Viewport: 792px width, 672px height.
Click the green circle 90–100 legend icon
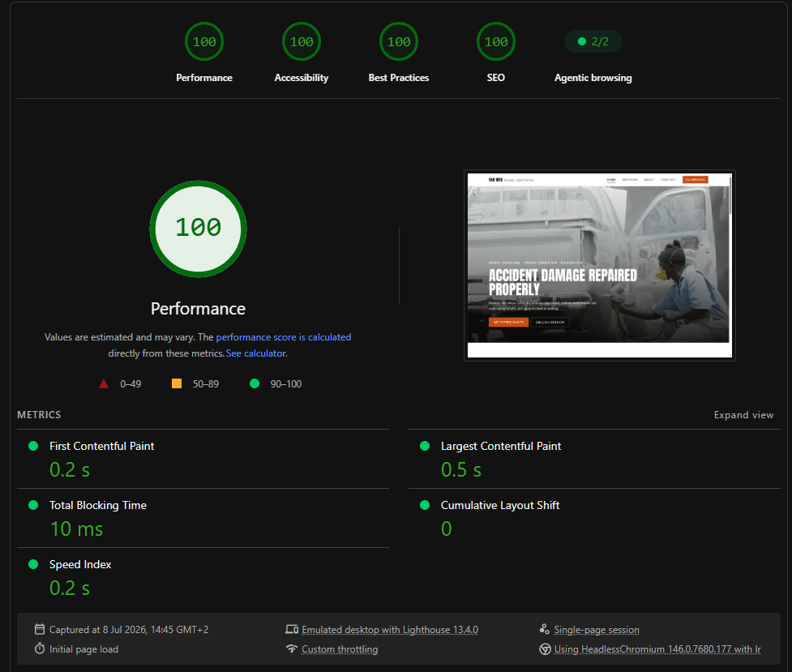[255, 383]
